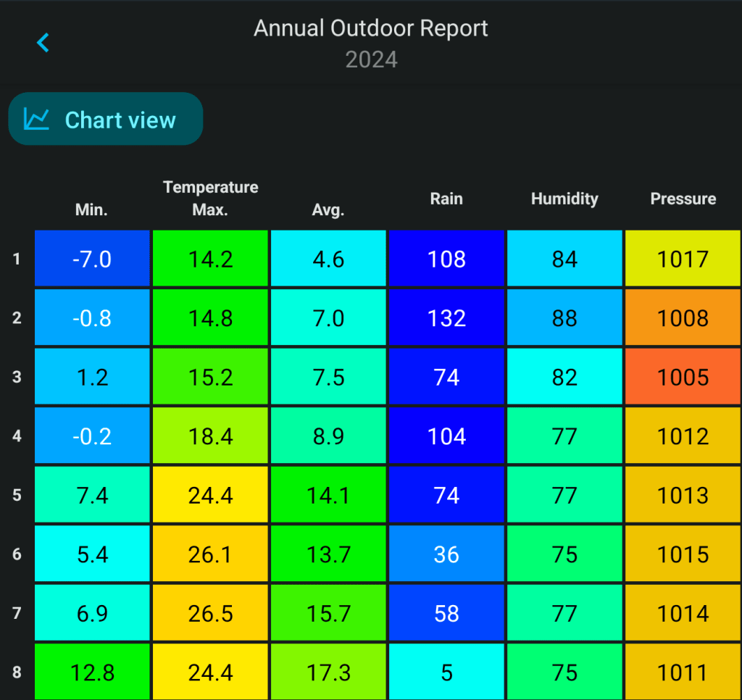This screenshot has width=742, height=700.
Task: Select January minimum temperature cell -7.0
Action: point(92,259)
